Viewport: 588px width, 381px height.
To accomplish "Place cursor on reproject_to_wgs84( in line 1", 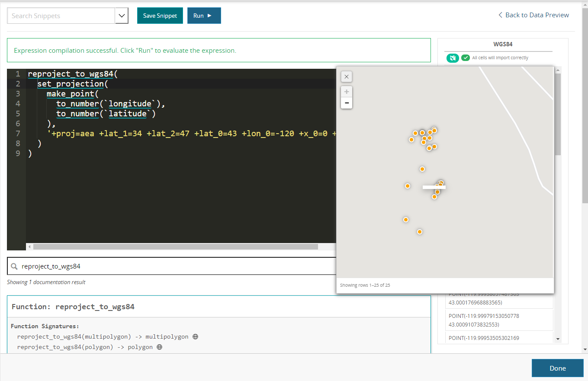I will 73,74.
